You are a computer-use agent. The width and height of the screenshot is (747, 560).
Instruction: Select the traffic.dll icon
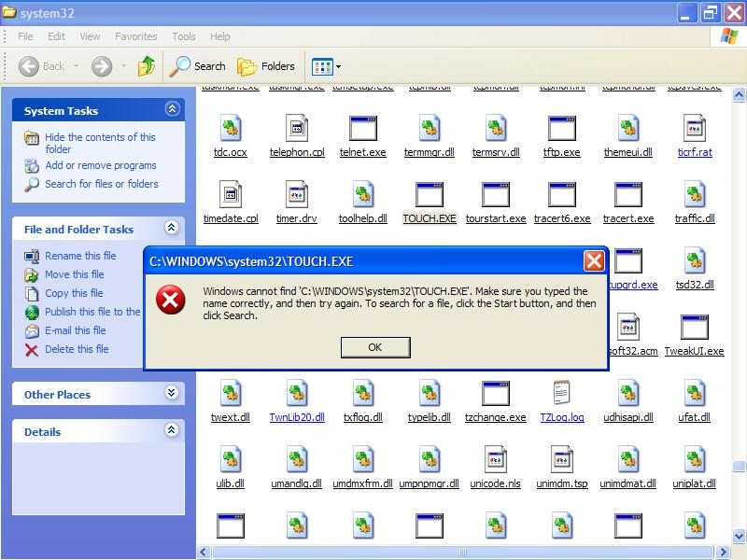tap(694, 194)
